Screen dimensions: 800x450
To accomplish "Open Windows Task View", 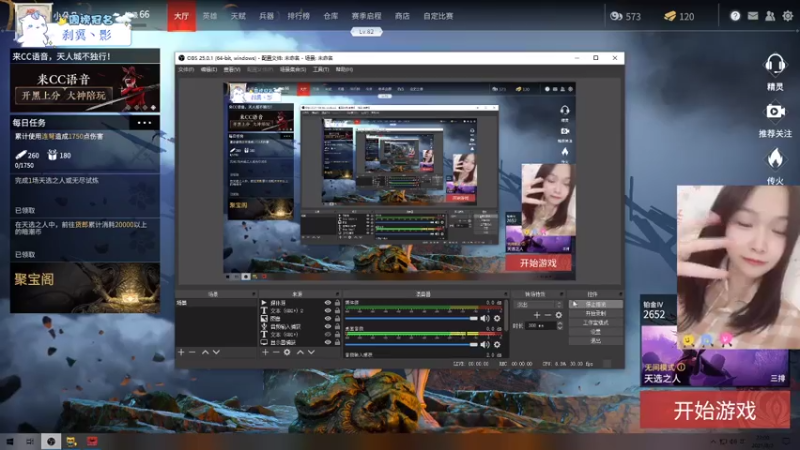I will 30,441.
